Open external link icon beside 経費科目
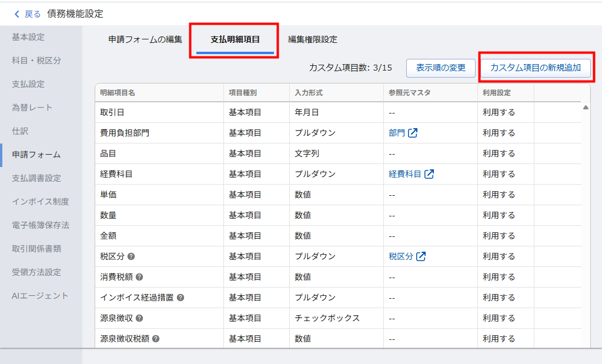The height and width of the screenshot is (364, 602). point(429,174)
